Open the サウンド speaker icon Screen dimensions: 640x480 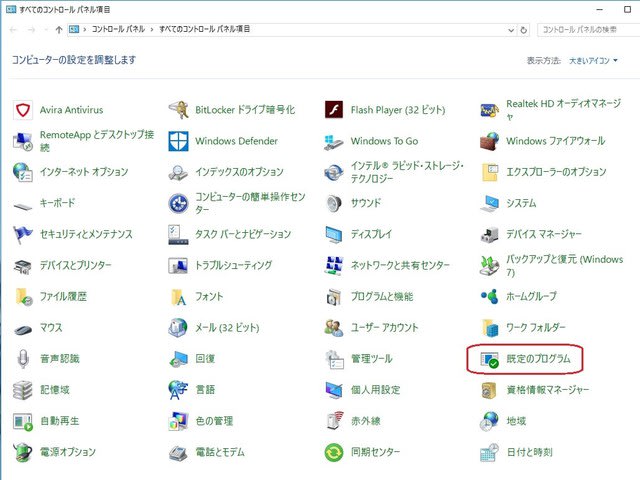(334, 203)
